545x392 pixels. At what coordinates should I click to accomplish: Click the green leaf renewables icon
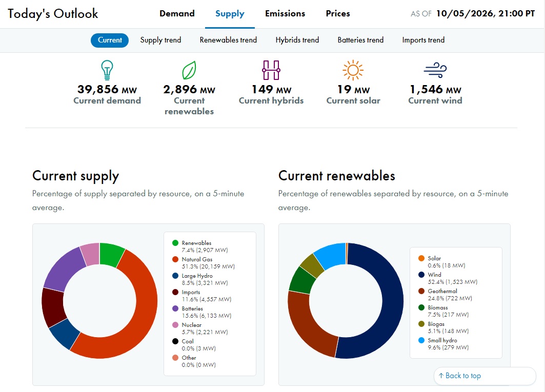[x=189, y=70]
